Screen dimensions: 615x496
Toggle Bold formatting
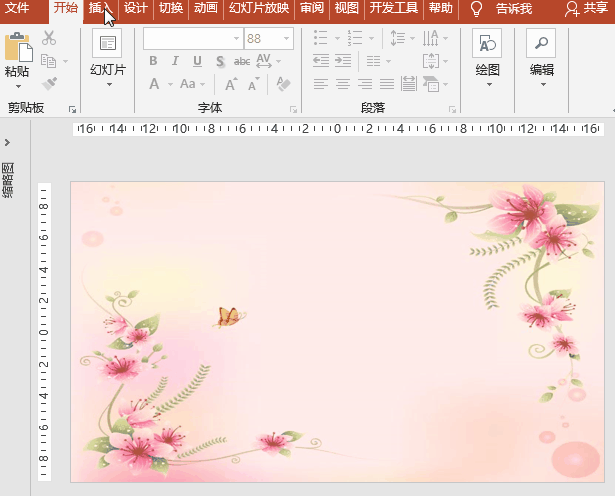coord(153,61)
